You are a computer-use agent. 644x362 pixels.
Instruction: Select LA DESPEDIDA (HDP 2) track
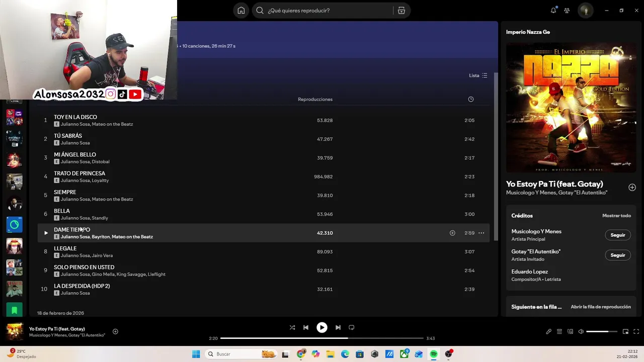(82, 286)
